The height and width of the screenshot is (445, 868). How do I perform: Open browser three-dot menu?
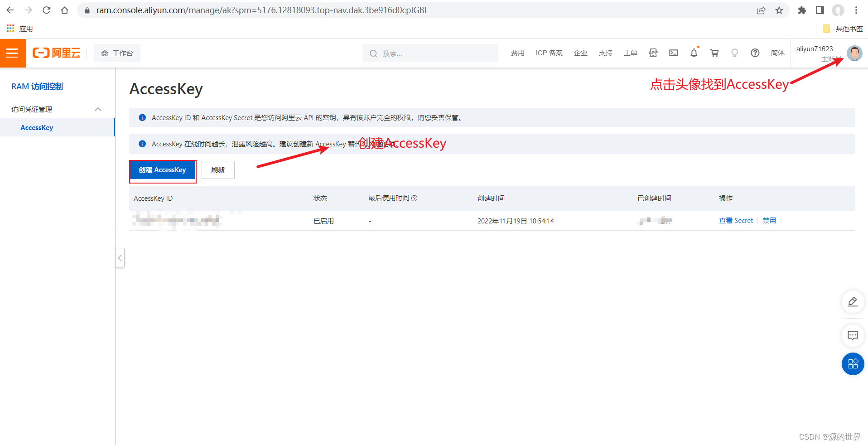[856, 10]
